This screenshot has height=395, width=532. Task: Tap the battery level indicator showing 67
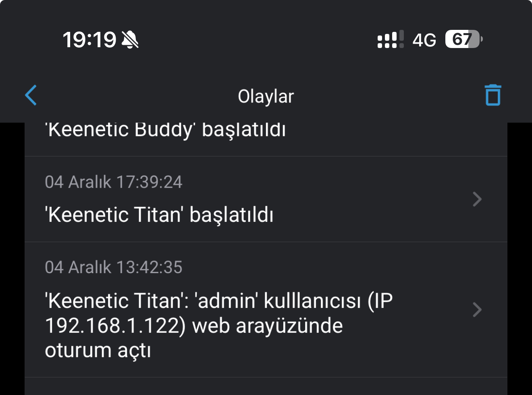coord(464,39)
